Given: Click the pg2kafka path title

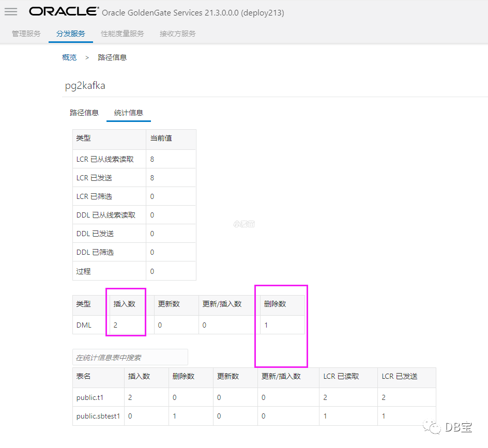Looking at the screenshot, I should click(x=85, y=86).
